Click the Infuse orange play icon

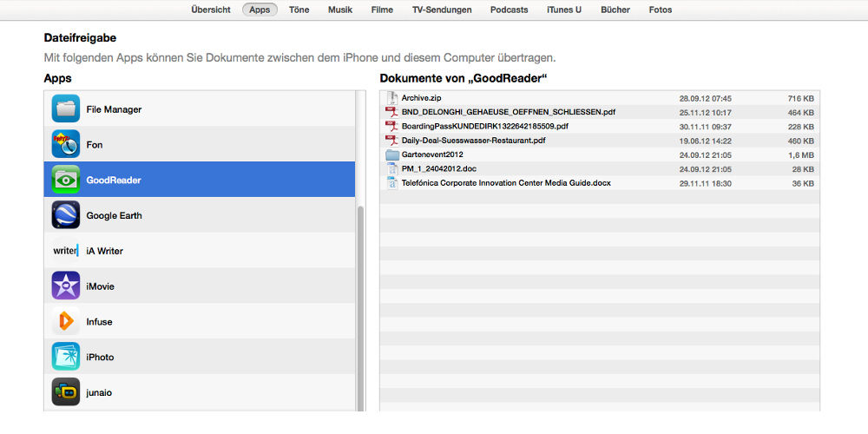pyautogui.click(x=66, y=321)
